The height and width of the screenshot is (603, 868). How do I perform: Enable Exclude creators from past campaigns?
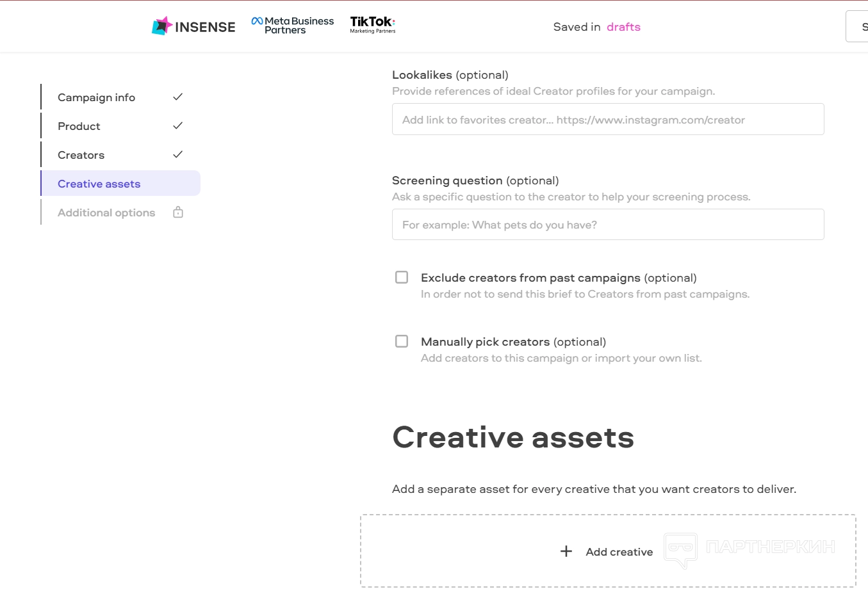tap(402, 277)
